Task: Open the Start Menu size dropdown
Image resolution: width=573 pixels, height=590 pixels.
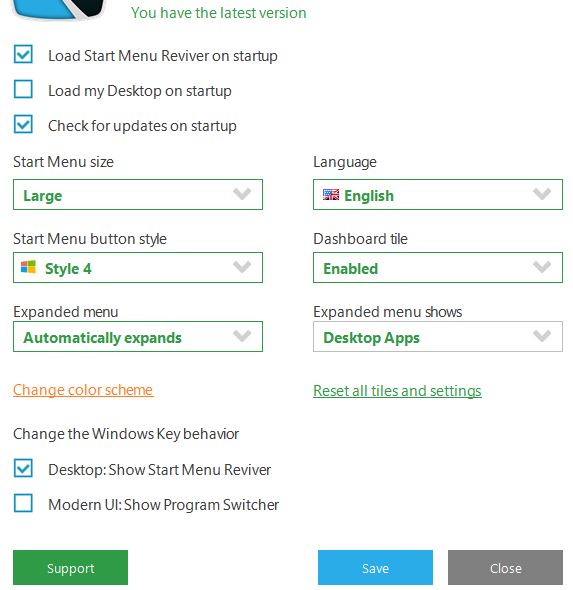Action: [138, 195]
